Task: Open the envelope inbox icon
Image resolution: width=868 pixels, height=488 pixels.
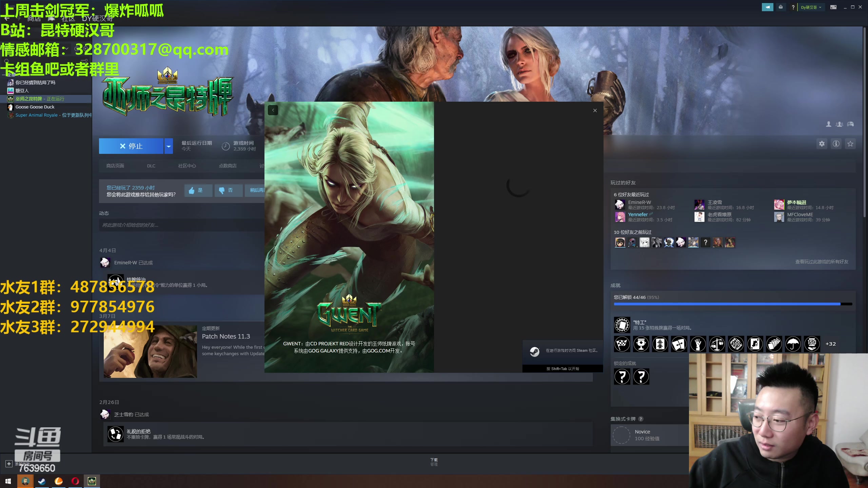Action: 781,7
